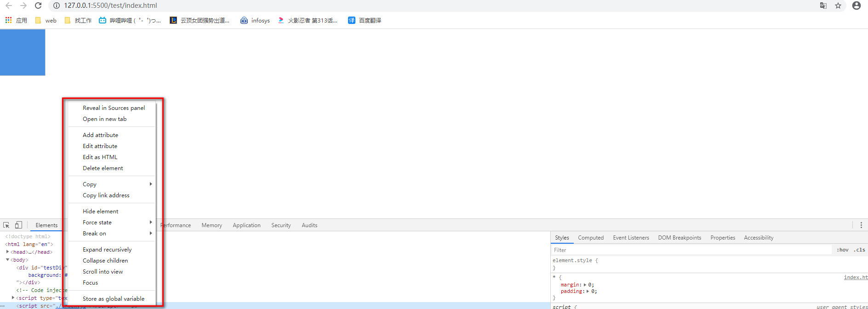Choose Focus from context menu
Image resolution: width=868 pixels, height=309 pixels.
tap(112, 282)
